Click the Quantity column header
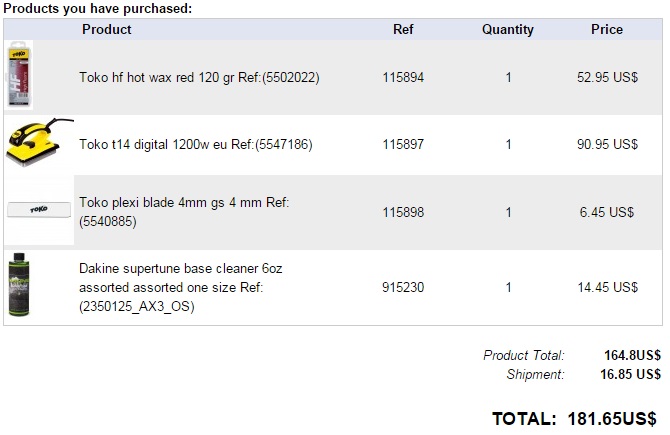The height and width of the screenshot is (435, 670). 508,29
